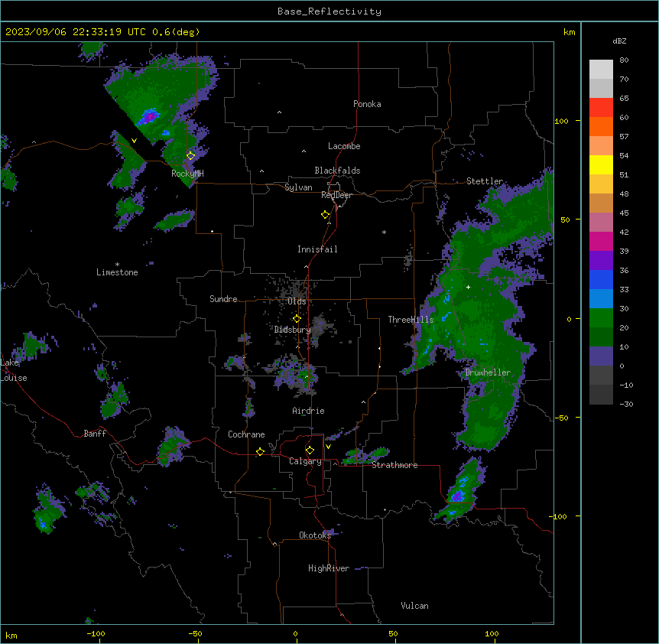
Task: Select the Strathmore label
Action: point(394,465)
